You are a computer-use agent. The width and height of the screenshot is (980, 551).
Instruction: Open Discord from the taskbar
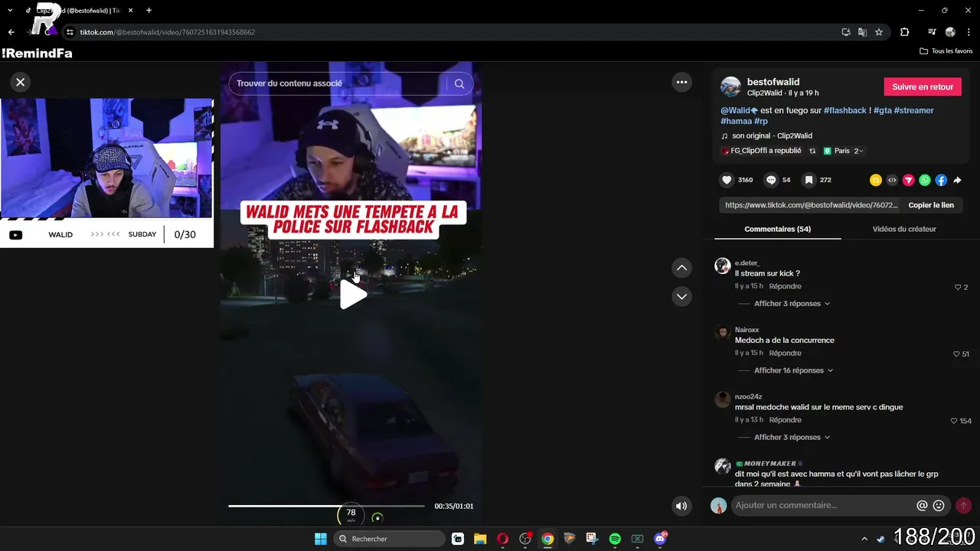[x=660, y=539]
